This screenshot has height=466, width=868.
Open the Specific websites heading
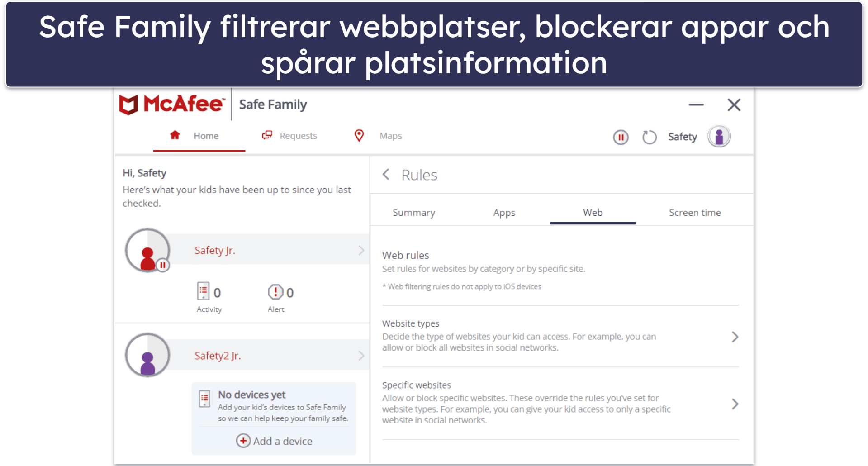coord(417,385)
